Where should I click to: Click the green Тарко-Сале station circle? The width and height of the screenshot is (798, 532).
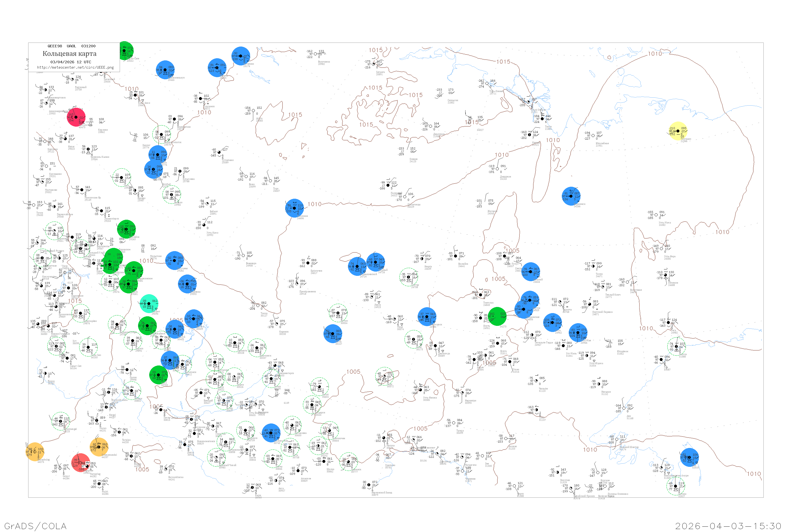(125, 51)
